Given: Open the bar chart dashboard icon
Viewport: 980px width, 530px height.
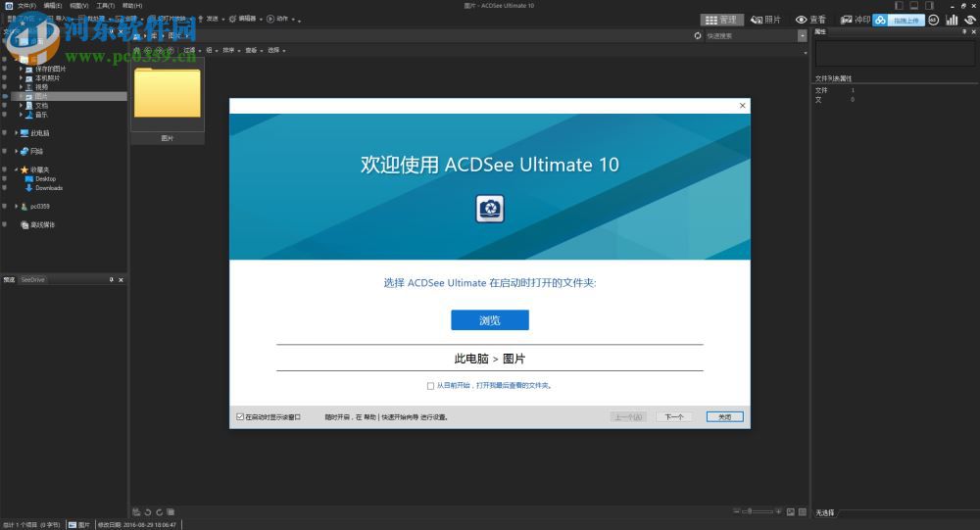Looking at the screenshot, I should point(952,20).
